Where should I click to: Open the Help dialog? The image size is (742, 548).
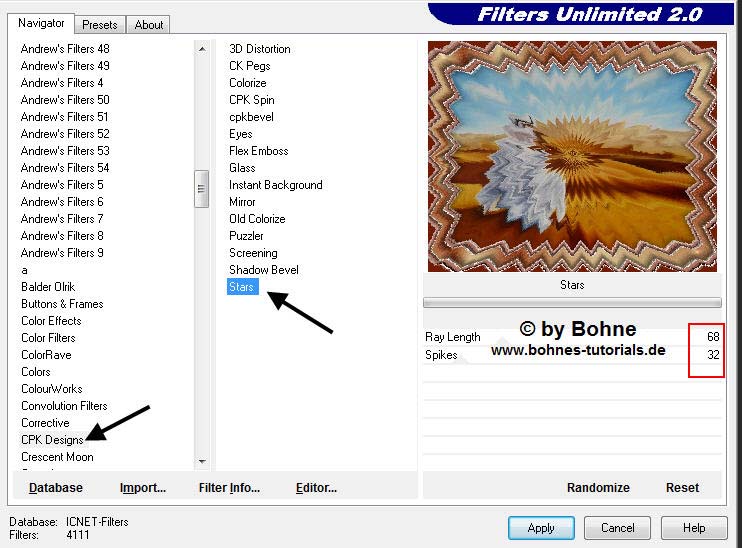click(693, 527)
